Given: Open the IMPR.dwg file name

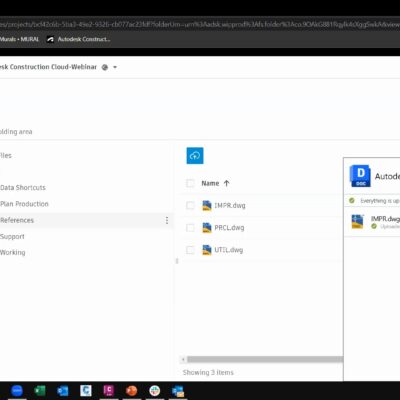Looking at the screenshot, I should 230,205.
